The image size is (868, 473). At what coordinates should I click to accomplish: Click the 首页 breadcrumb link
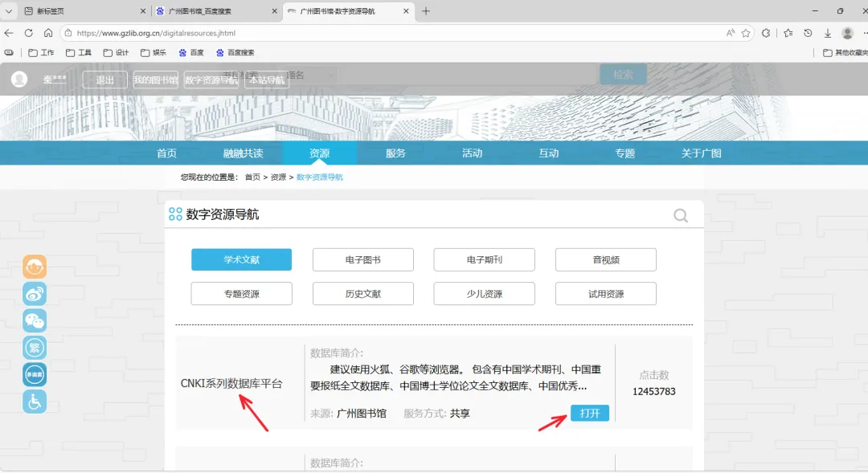coord(252,177)
